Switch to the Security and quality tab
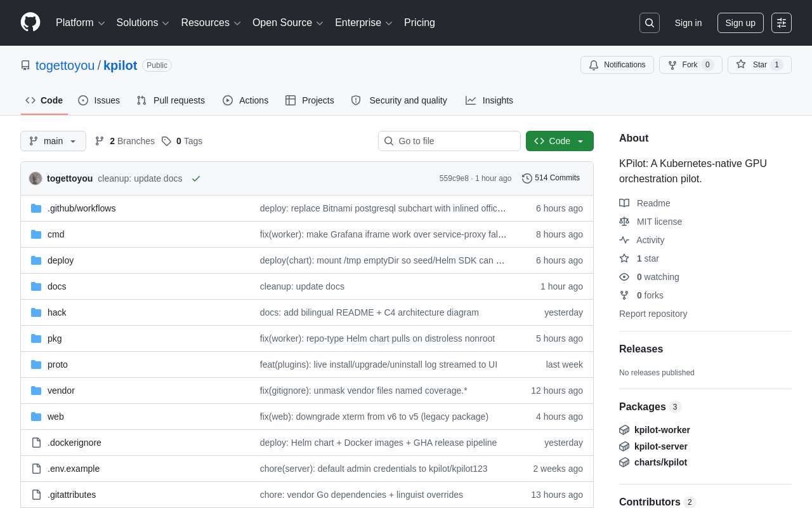This screenshot has width=812, height=508. pos(399,100)
